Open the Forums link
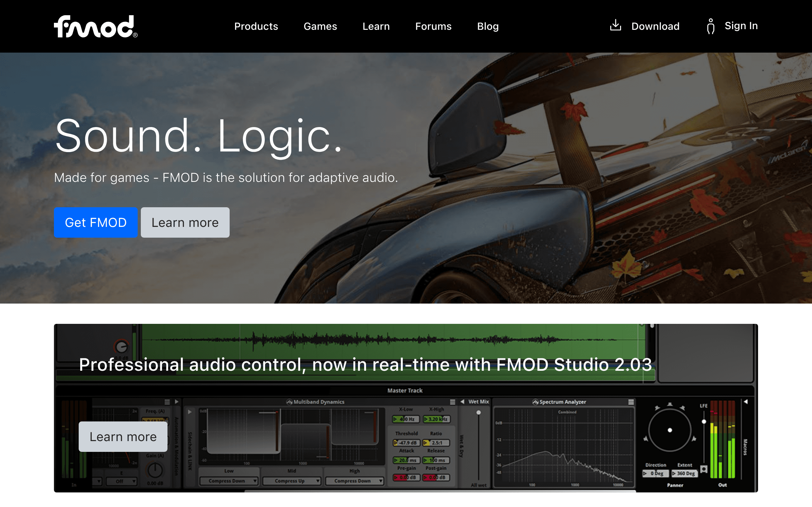The width and height of the screenshot is (812, 507). click(433, 26)
